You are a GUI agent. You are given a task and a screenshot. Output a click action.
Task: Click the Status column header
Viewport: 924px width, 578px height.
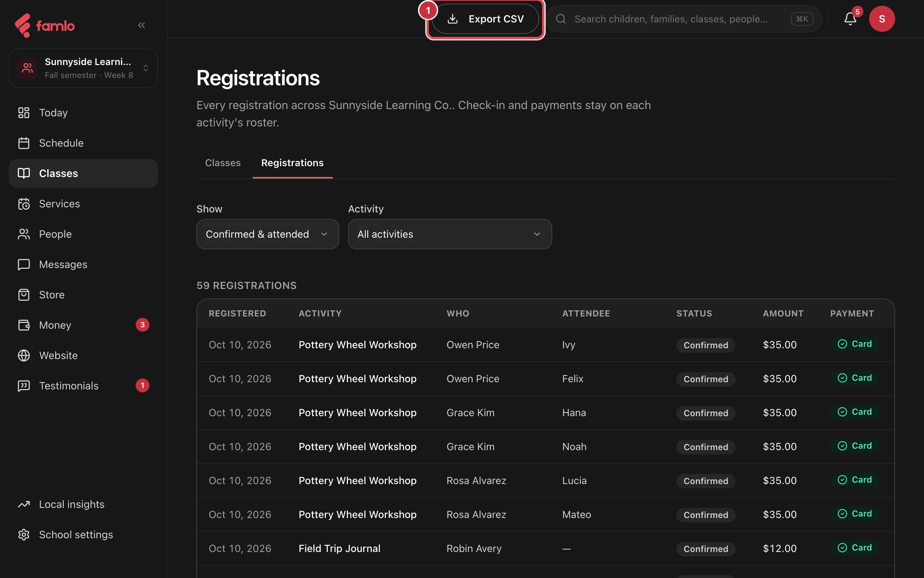(x=694, y=314)
